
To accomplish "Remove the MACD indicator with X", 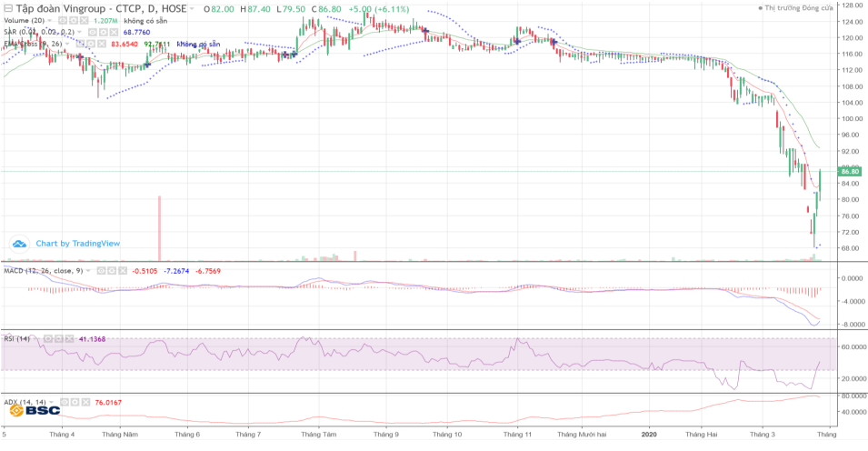I will [123, 271].
